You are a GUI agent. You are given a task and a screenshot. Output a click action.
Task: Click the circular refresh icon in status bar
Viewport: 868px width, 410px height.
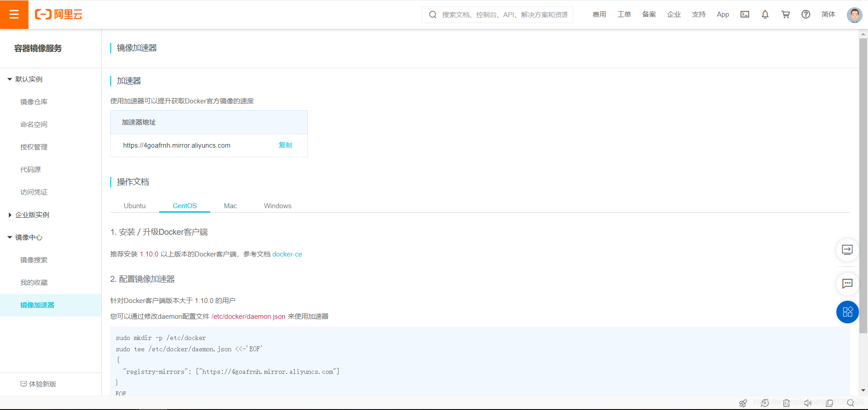765,403
